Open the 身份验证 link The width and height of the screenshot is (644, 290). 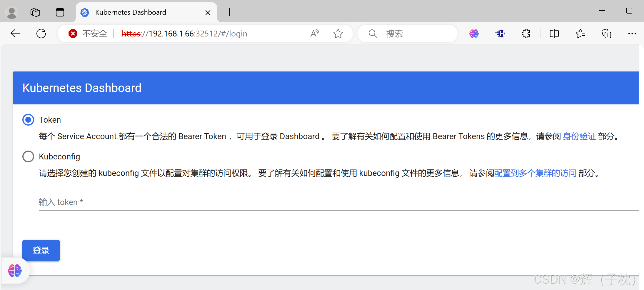pyautogui.click(x=579, y=136)
